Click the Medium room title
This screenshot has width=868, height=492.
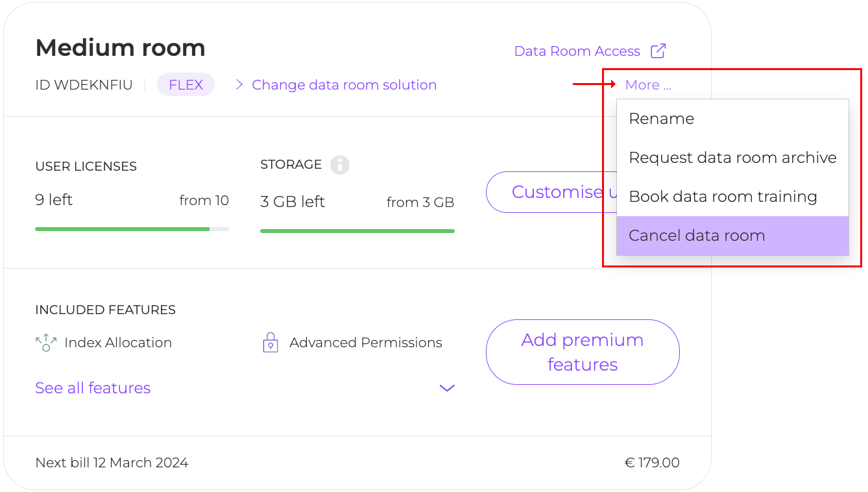[120, 47]
